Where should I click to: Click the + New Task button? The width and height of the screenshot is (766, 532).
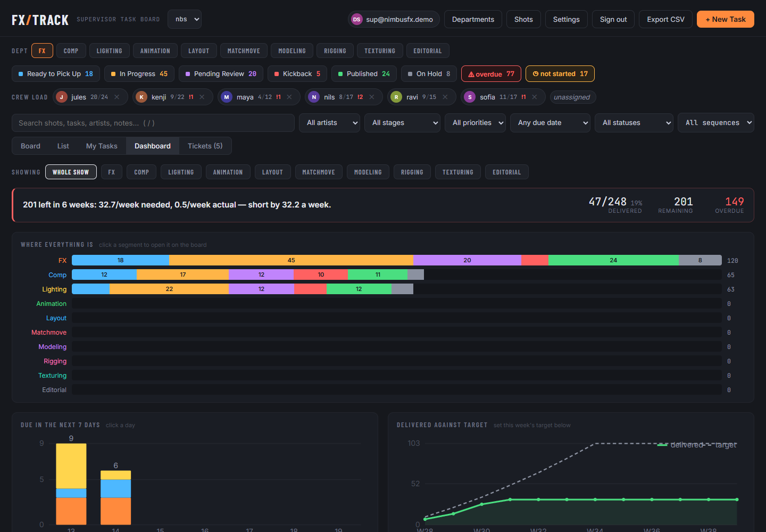pyautogui.click(x=726, y=19)
